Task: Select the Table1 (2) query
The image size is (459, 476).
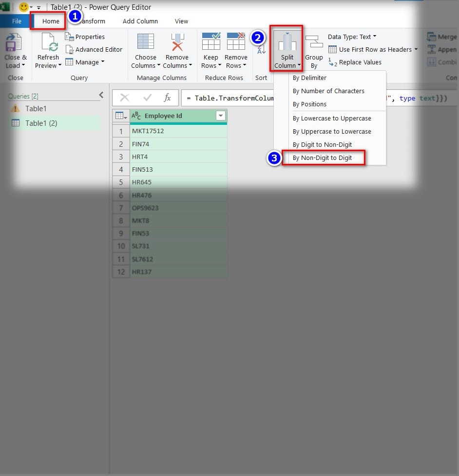Action: point(41,123)
